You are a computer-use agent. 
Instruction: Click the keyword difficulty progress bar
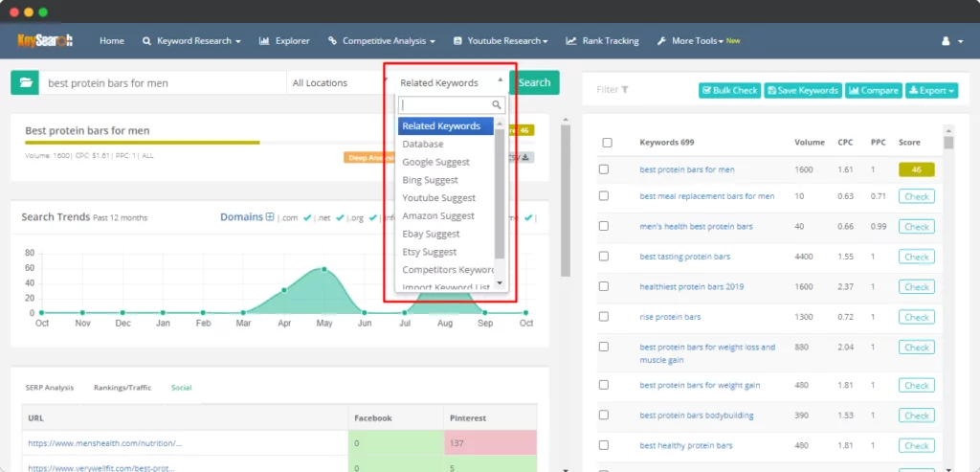coord(143,143)
